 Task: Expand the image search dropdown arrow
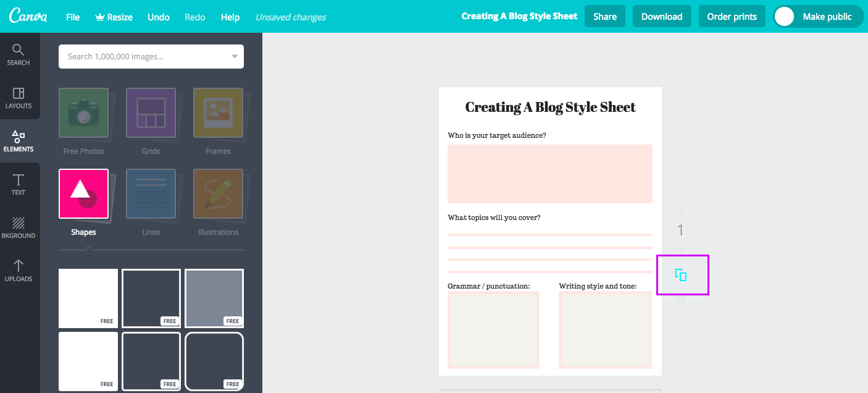coord(235,57)
